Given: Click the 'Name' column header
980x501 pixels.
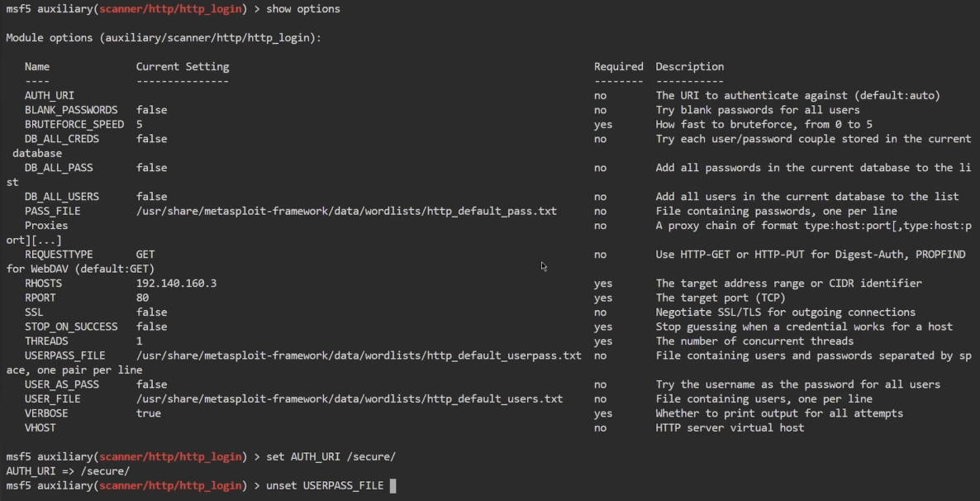Looking at the screenshot, I should (37, 67).
